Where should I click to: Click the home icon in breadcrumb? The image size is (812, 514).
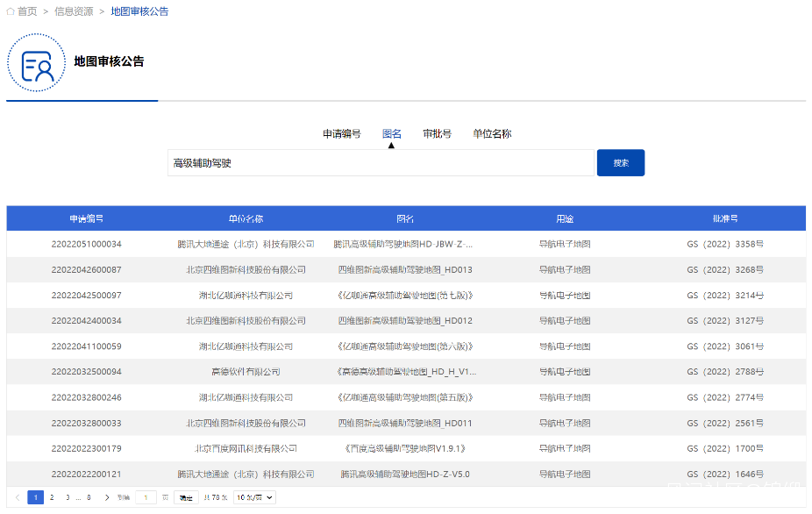(x=11, y=11)
